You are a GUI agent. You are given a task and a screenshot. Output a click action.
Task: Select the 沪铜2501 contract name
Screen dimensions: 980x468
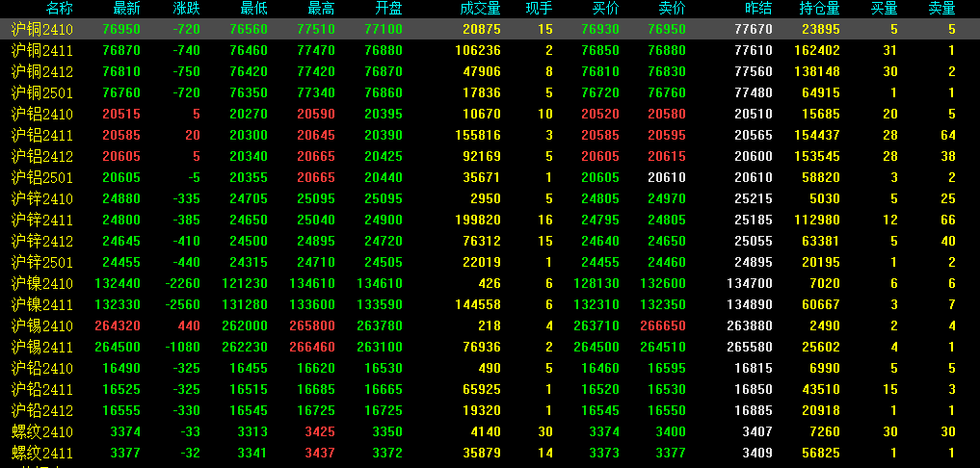(x=41, y=93)
